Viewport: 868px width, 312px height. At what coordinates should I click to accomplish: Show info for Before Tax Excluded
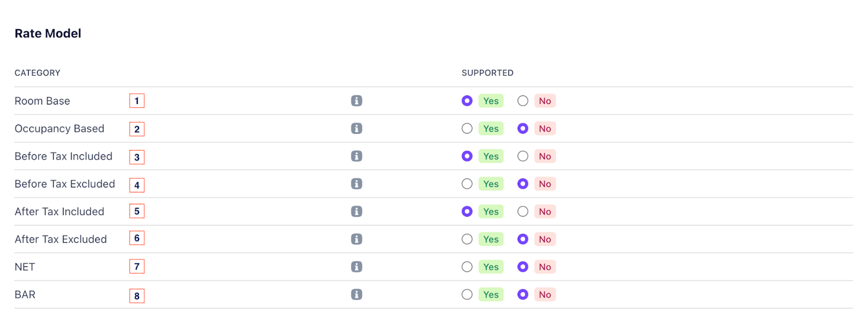click(356, 184)
